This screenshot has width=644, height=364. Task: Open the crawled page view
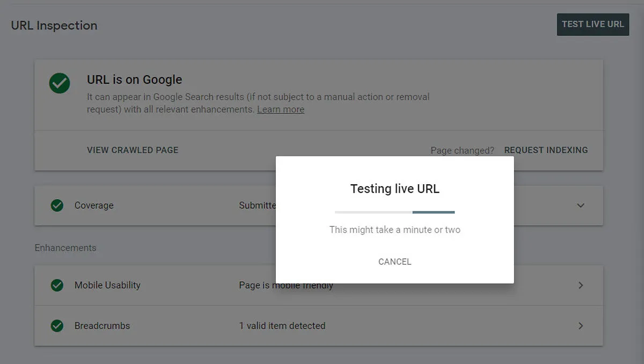click(132, 150)
